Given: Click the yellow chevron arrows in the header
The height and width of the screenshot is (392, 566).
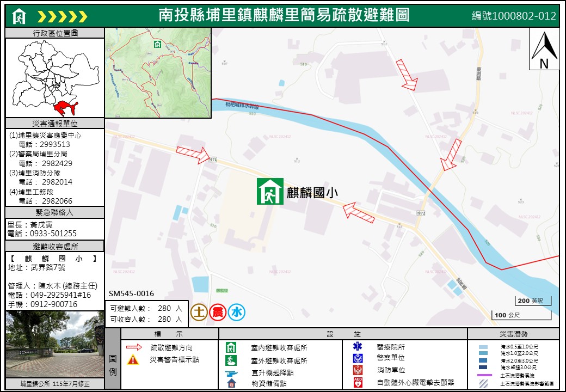Looking at the screenshot, I should click(63, 16).
